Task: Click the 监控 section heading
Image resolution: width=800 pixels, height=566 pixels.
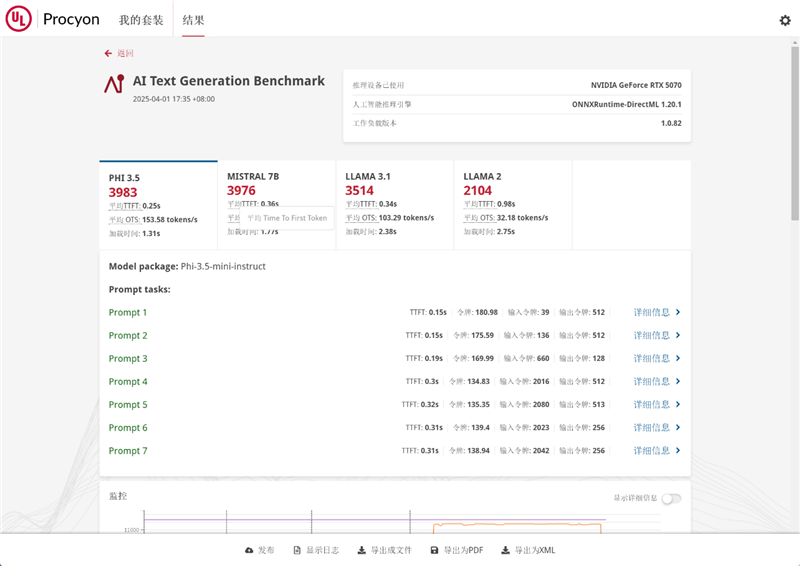Action: tap(118, 496)
